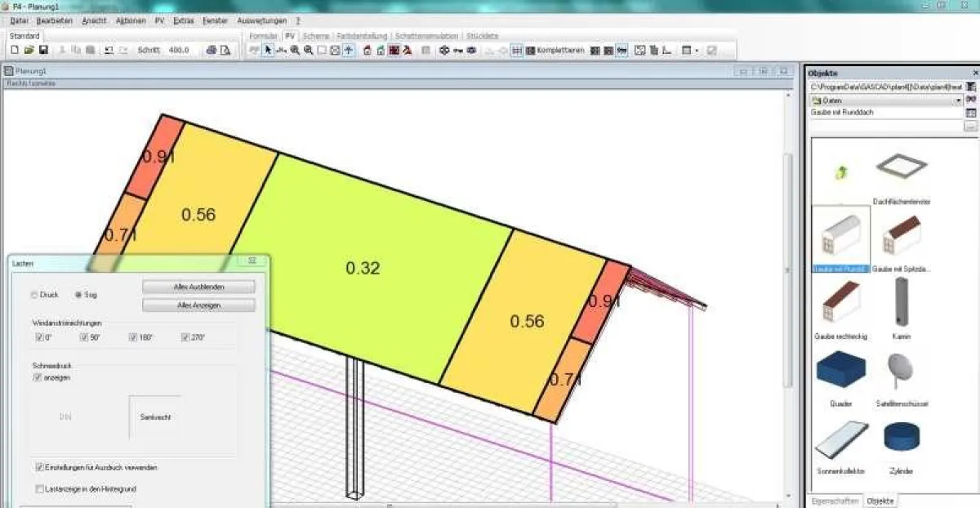Click the Save file toolbar icon
980x508 pixels.
[43, 50]
